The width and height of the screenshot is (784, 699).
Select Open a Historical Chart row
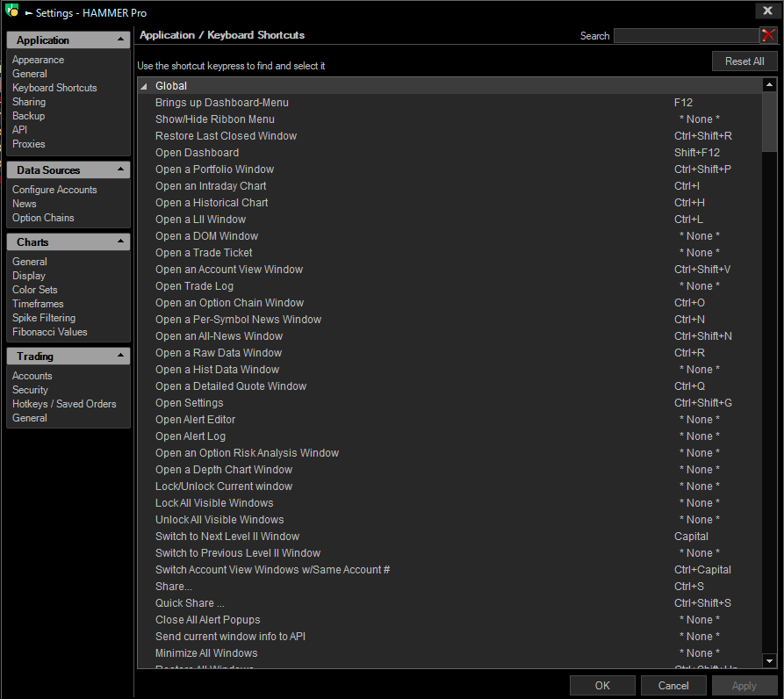pyautogui.click(x=450, y=203)
